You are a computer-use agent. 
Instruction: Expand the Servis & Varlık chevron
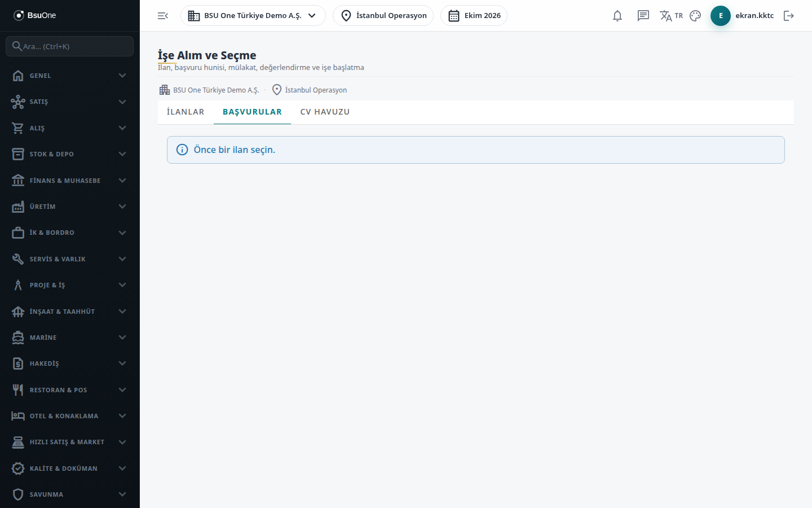(x=122, y=259)
